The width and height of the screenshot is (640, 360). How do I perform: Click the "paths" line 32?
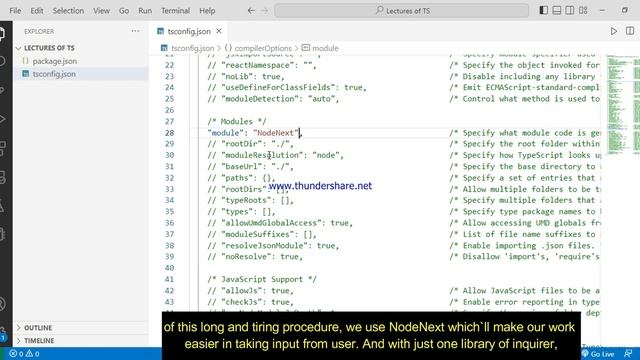(241, 178)
